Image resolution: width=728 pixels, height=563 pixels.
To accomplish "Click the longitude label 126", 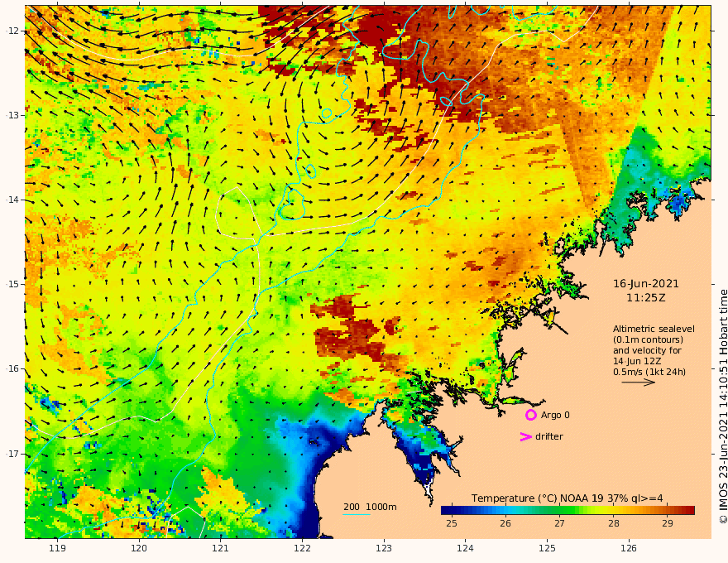I will tap(629, 549).
